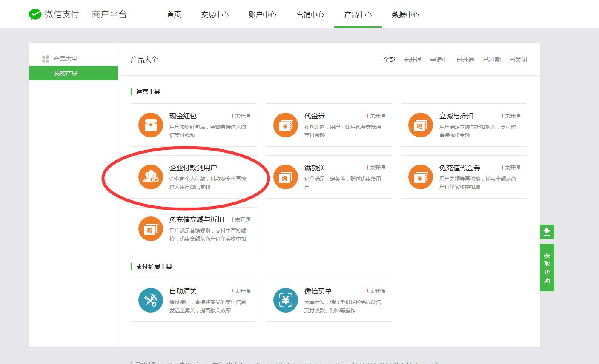The height and width of the screenshot is (364, 599).
Task: Click the 微信买单 circular yen icon
Action: click(285, 300)
